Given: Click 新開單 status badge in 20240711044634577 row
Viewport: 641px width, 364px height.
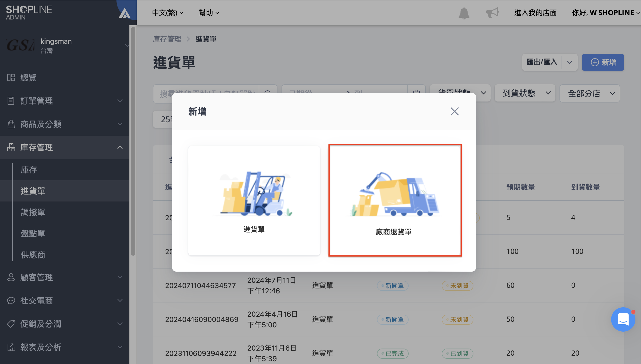Looking at the screenshot, I should (x=393, y=286).
